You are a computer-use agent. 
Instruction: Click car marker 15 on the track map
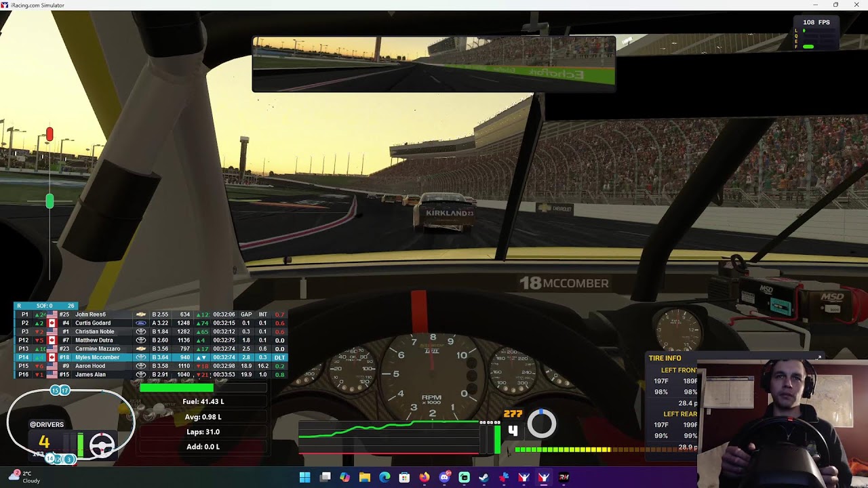pos(56,390)
